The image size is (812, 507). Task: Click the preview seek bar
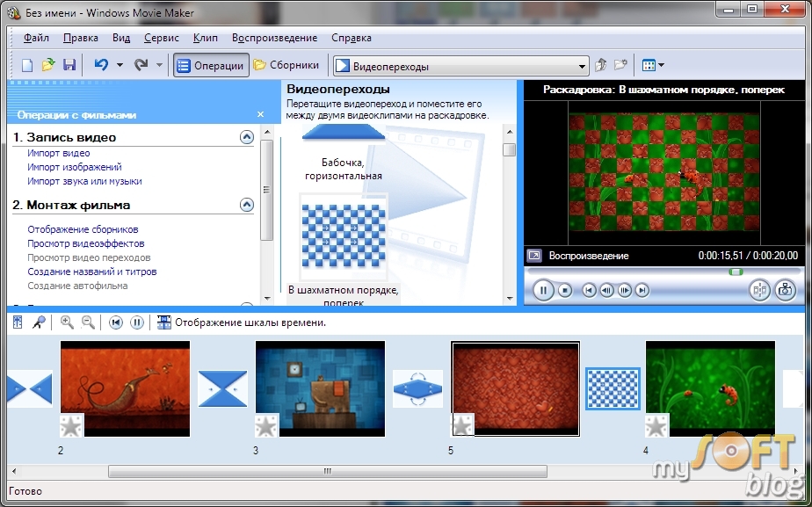pyautogui.click(x=663, y=272)
